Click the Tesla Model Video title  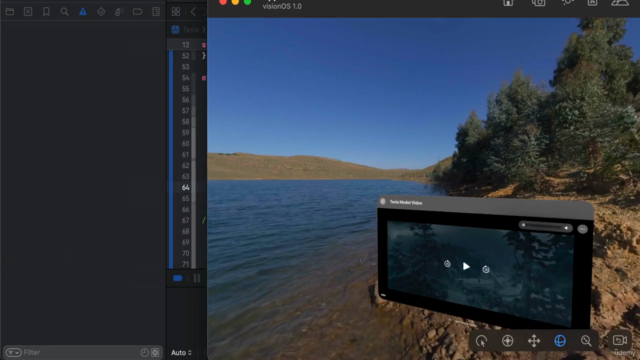(x=406, y=202)
